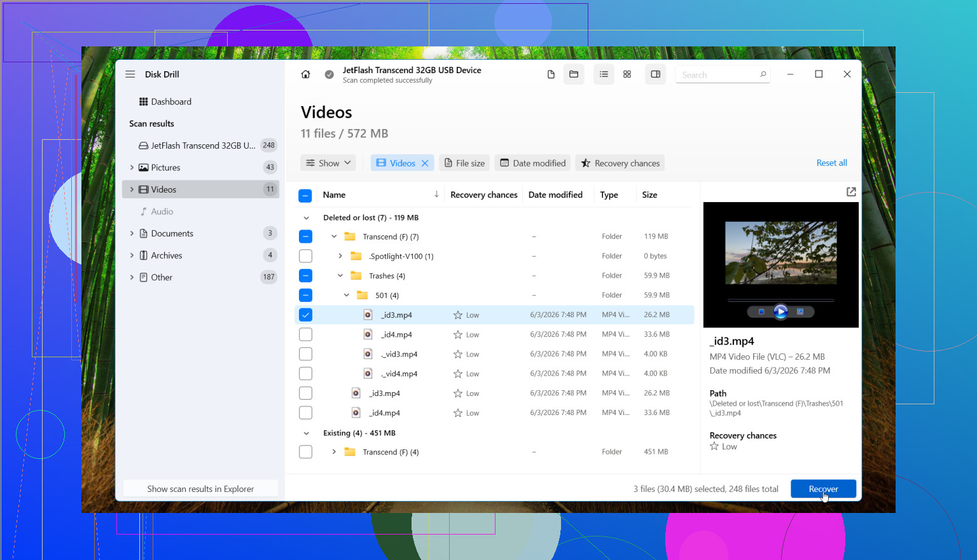Collapse the 501 (4) folder
The width and height of the screenshot is (977, 560).
pyautogui.click(x=347, y=296)
